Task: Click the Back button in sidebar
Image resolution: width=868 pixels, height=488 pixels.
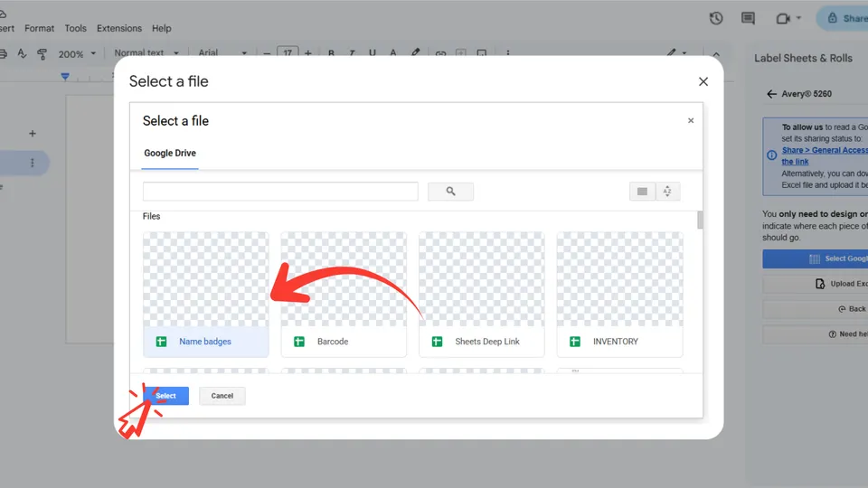Action: [815, 309]
